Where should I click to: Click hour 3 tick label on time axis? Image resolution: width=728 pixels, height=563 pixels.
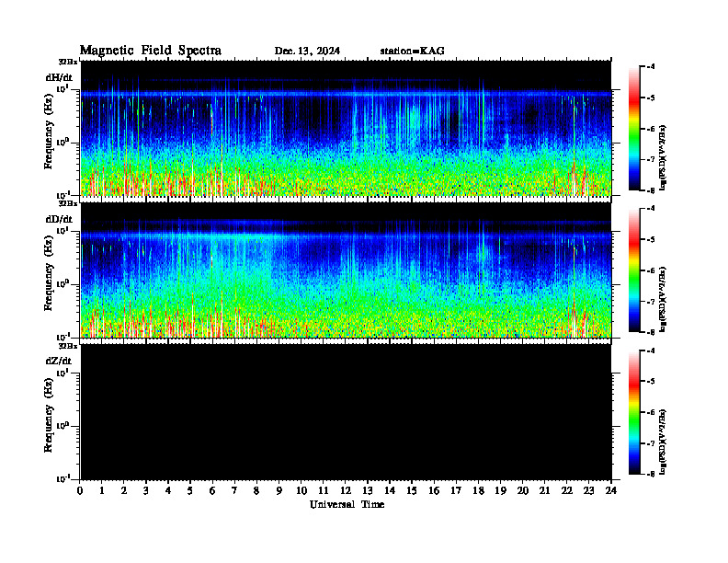146,490
